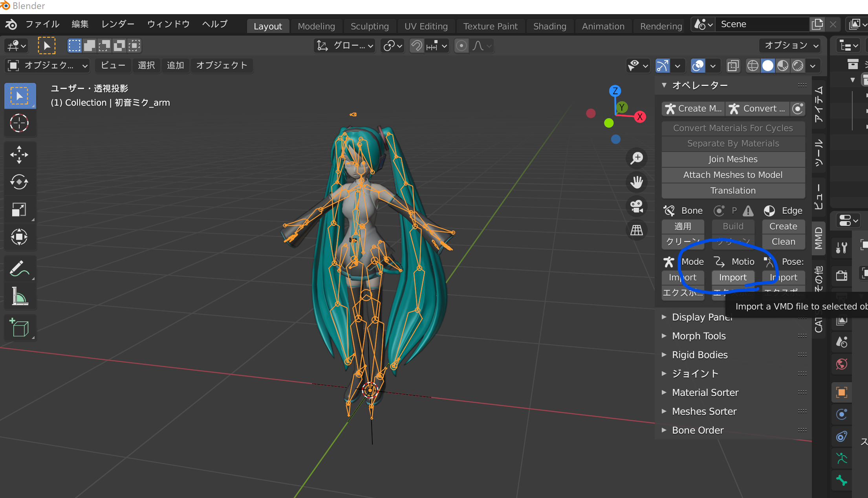
Task: Click the X axis on navigation gizmo
Action: point(640,117)
